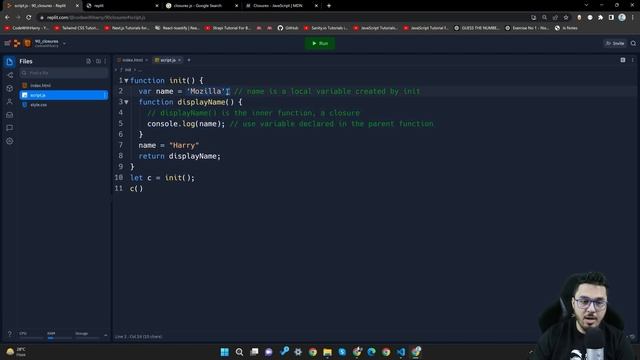
Task: Open the Files panel three-dot menu
Action: (x=105, y=61)
